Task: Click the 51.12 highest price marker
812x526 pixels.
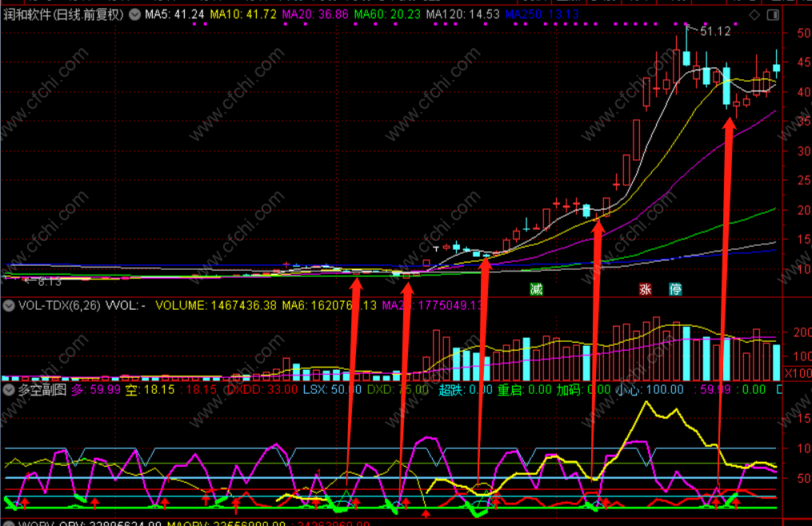Action: pos(715,31)
